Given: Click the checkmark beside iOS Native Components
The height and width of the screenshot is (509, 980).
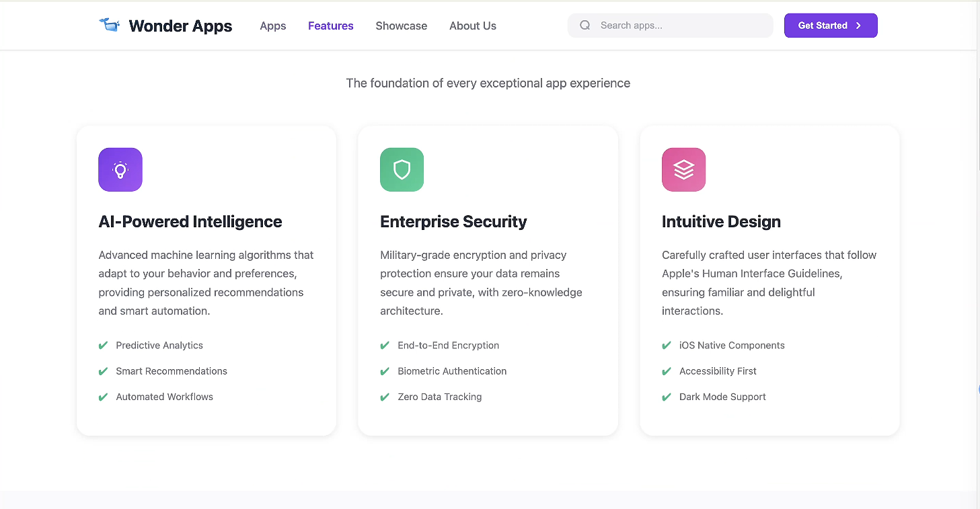Looking at the screenshot, I should point(667,346).
